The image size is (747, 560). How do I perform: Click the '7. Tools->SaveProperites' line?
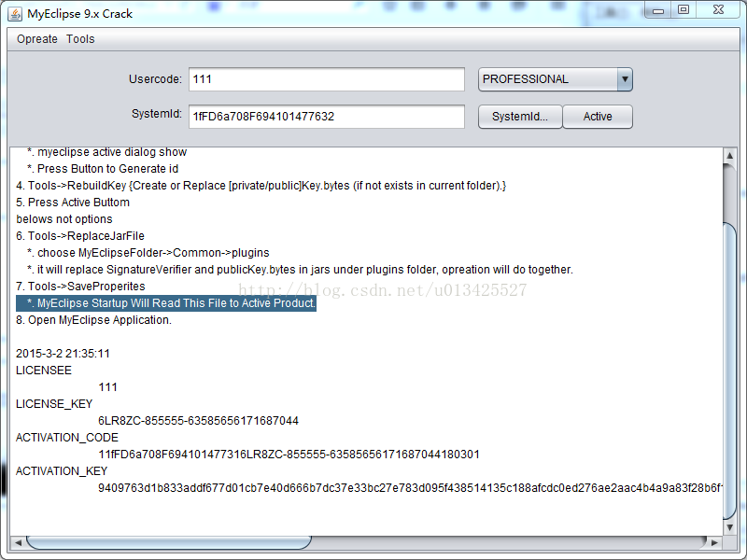pyautogui.click(x=80, y=287)
